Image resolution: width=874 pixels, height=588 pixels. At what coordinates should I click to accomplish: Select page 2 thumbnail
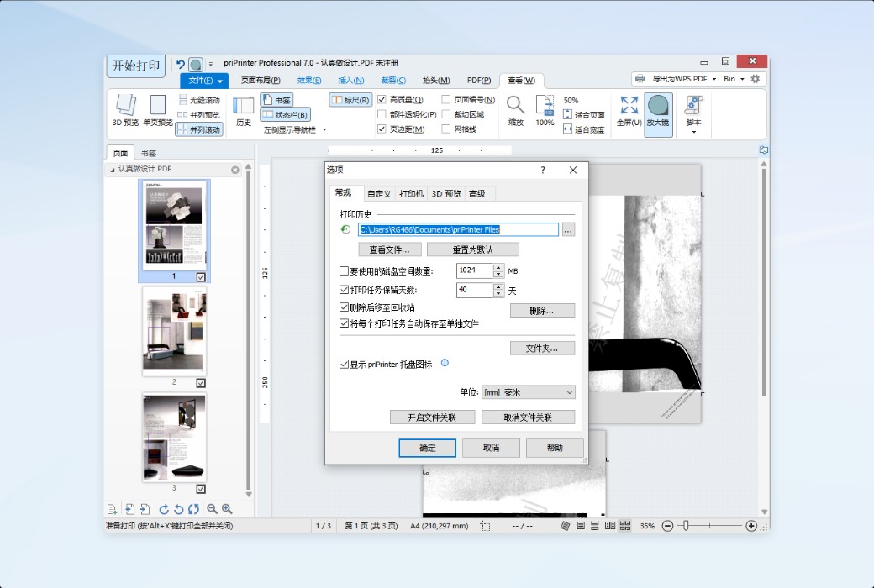175,331
